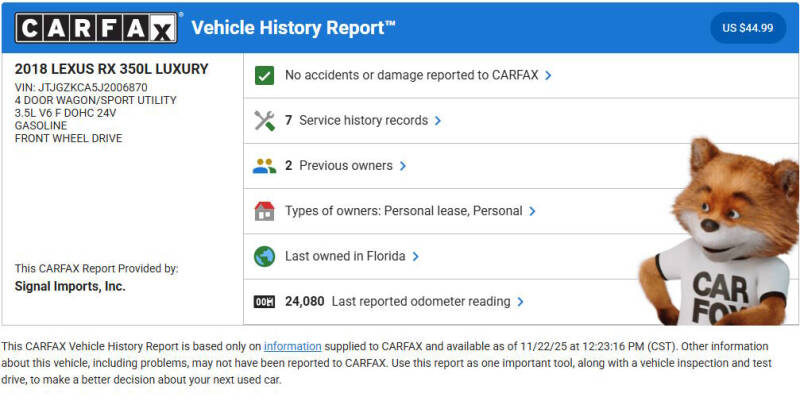
Task: Expand the service history records chevron
Action: click(x=438, y=121)
